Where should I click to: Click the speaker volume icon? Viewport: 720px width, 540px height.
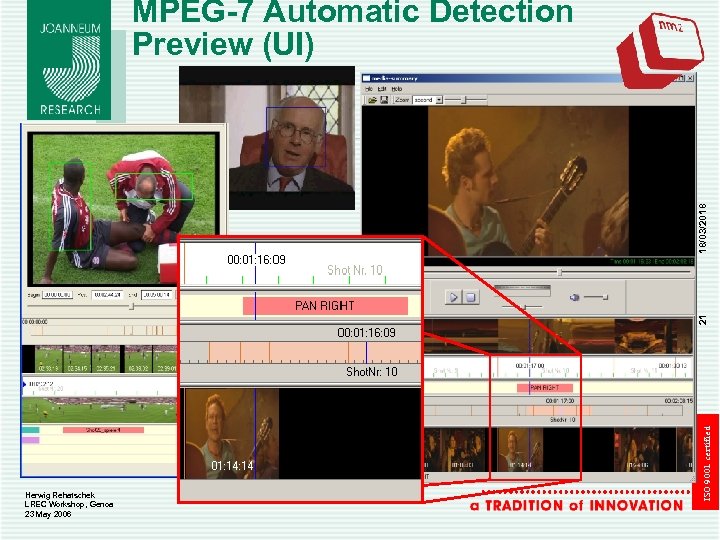(x=574, y=298)
